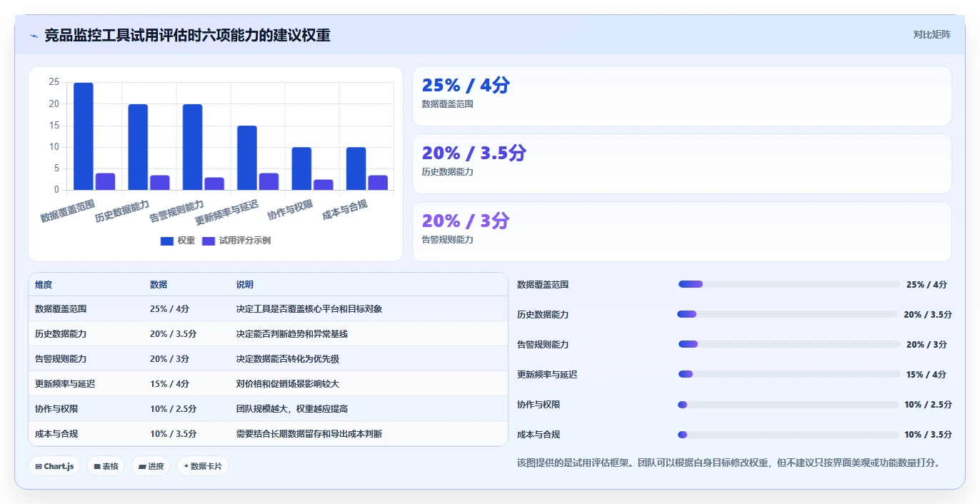Click the purple score bar for 数据覆盖范围

pos(105,181)
